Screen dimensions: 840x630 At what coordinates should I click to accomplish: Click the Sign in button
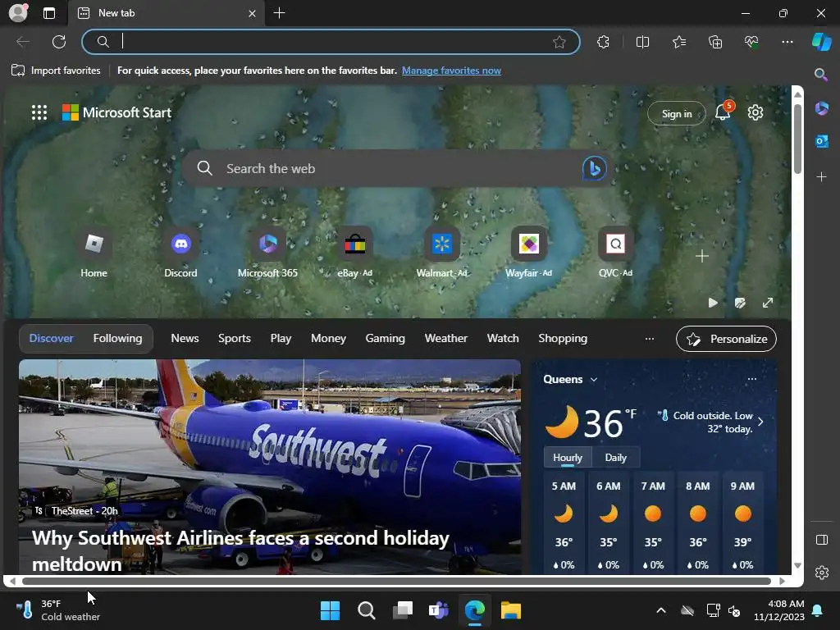(677, 113)
